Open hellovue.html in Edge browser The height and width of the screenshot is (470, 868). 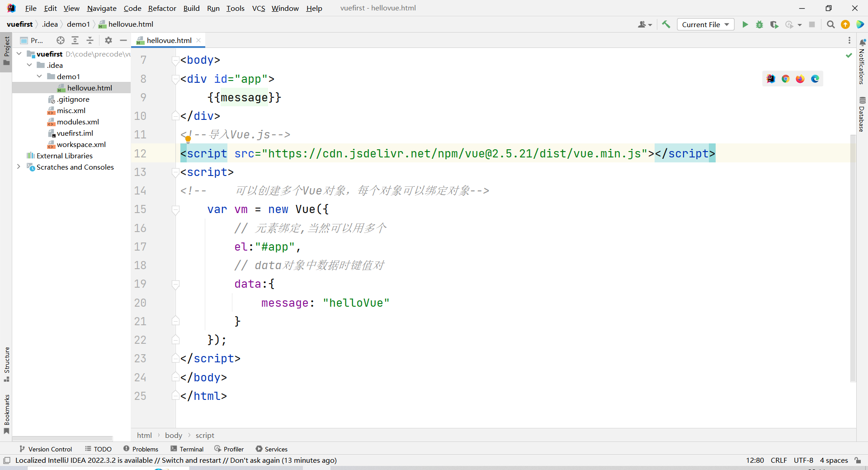tap(815, 79)
